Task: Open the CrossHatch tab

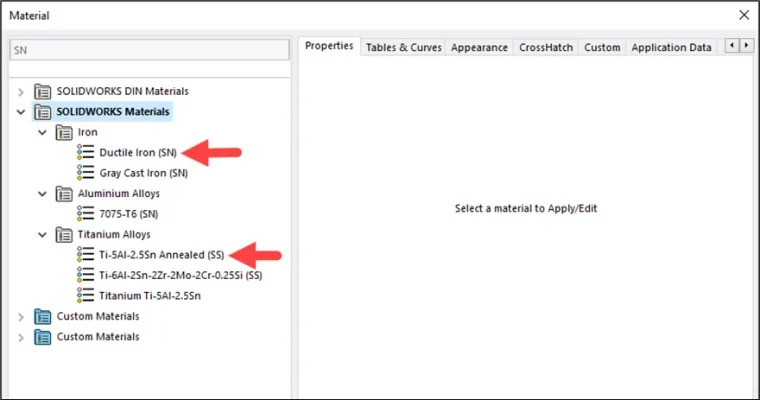Action: tap(546, 48)
